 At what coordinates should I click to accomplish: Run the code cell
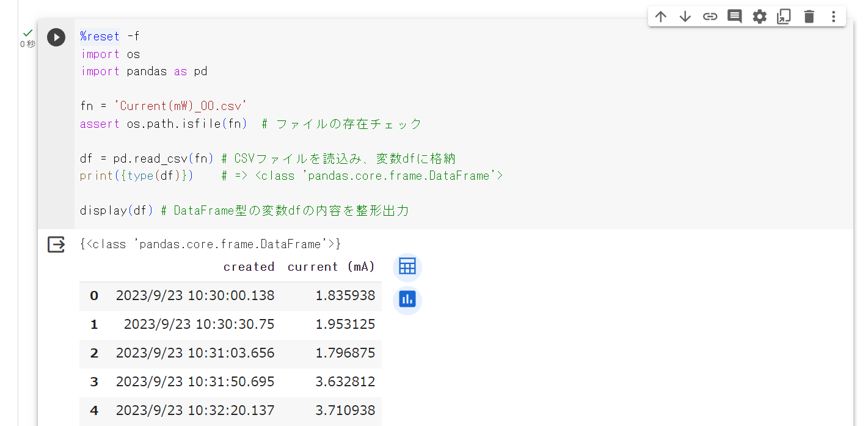[x=56, y=37]
